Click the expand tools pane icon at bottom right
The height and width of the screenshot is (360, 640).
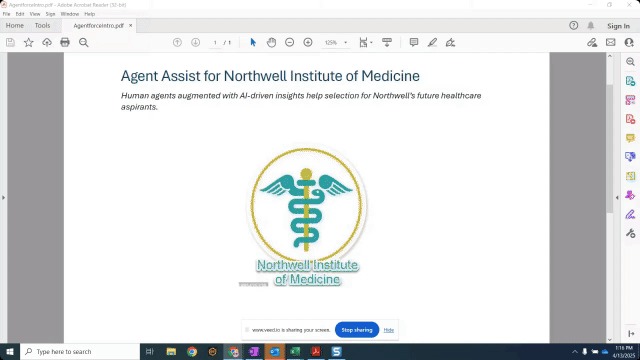(631, 333)
